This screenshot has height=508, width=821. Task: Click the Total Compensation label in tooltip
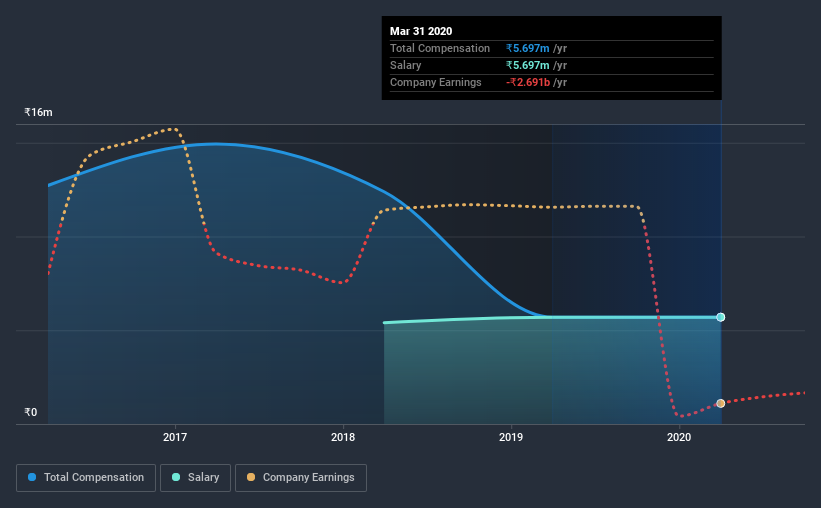click(x=440, y=48)
